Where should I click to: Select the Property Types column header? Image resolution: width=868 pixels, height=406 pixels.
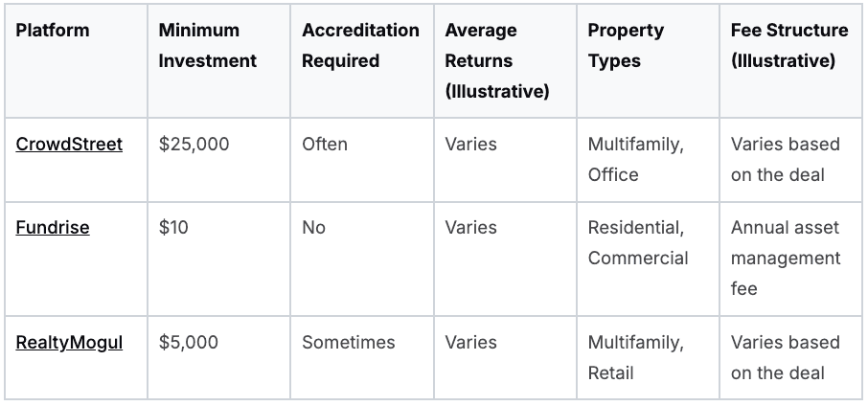pos(628,46)
